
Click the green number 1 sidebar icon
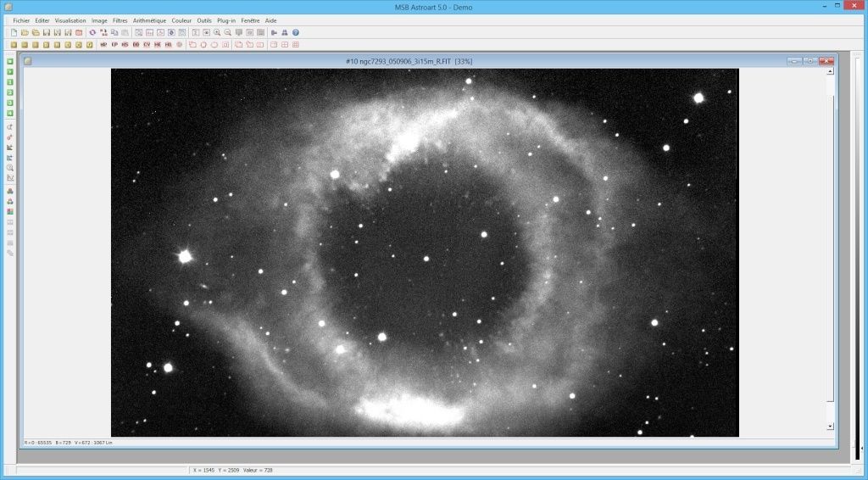(x=10, y=82)
